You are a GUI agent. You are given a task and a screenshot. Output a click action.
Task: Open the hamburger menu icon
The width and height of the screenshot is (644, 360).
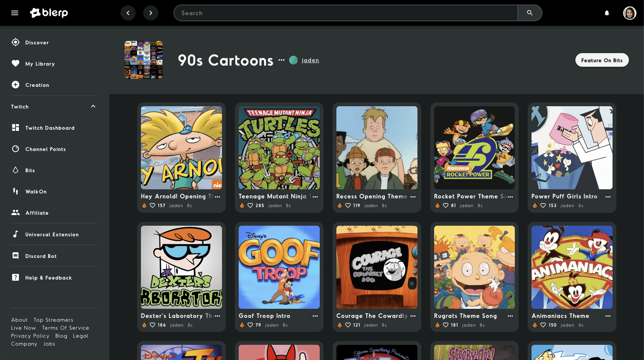point(15,13)
